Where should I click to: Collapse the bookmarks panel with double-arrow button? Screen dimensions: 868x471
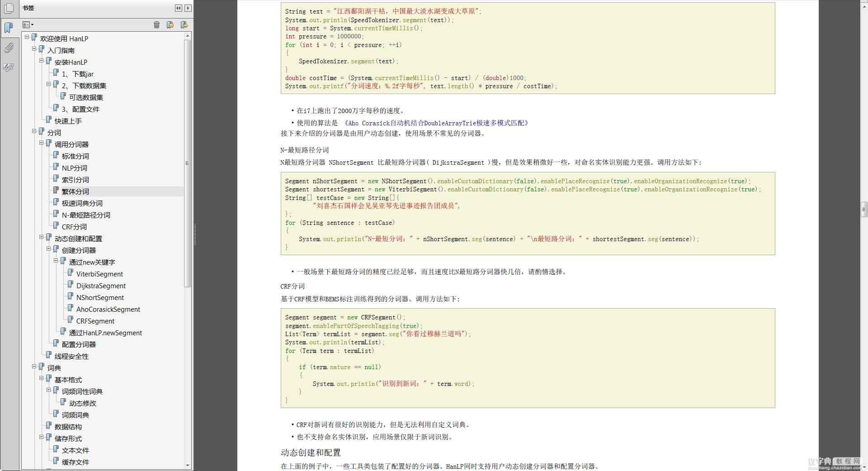tap(179, 8)
